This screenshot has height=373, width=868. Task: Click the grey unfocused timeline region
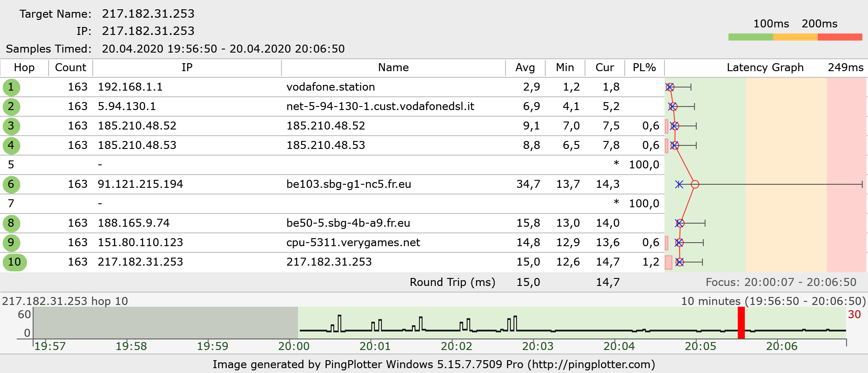166,323
